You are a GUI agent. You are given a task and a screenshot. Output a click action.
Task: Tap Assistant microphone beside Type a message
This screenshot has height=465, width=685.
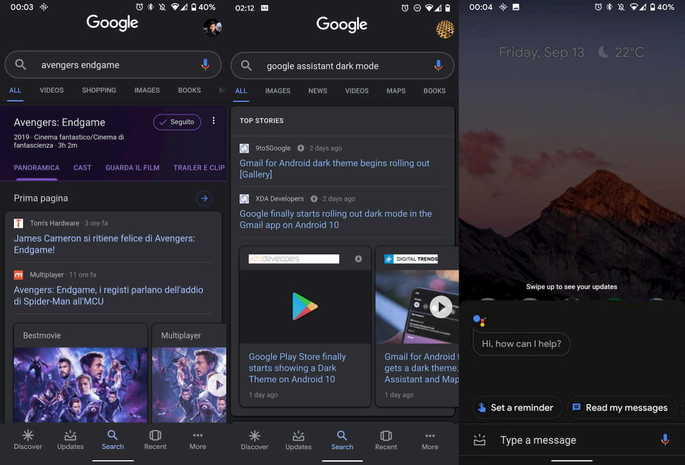tap(665, 440)
